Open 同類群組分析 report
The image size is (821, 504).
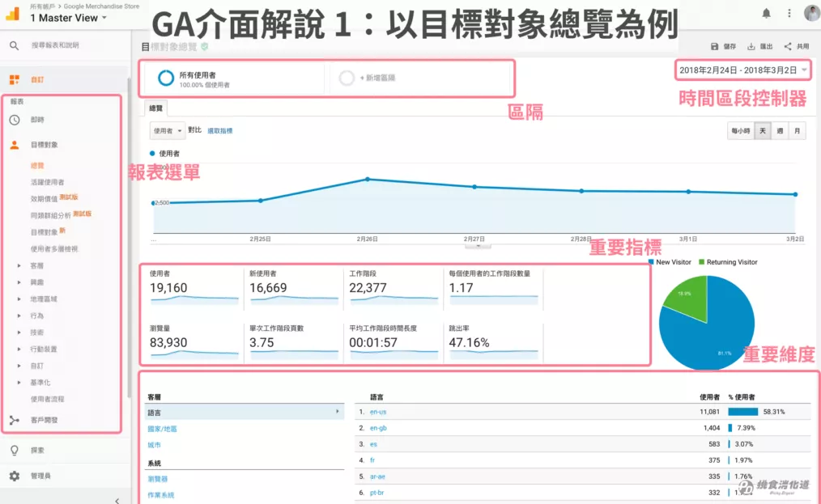(51, 215)
